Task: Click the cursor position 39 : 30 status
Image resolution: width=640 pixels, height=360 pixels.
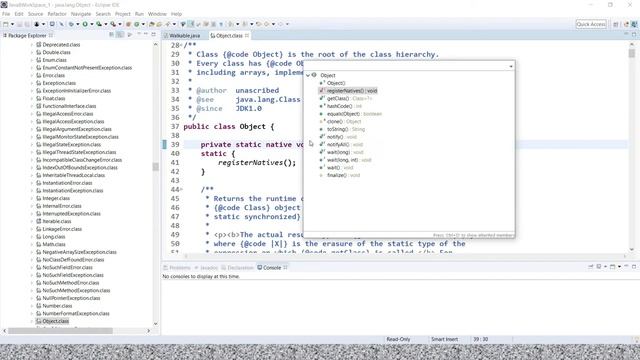Action: (x=480, y=339)
